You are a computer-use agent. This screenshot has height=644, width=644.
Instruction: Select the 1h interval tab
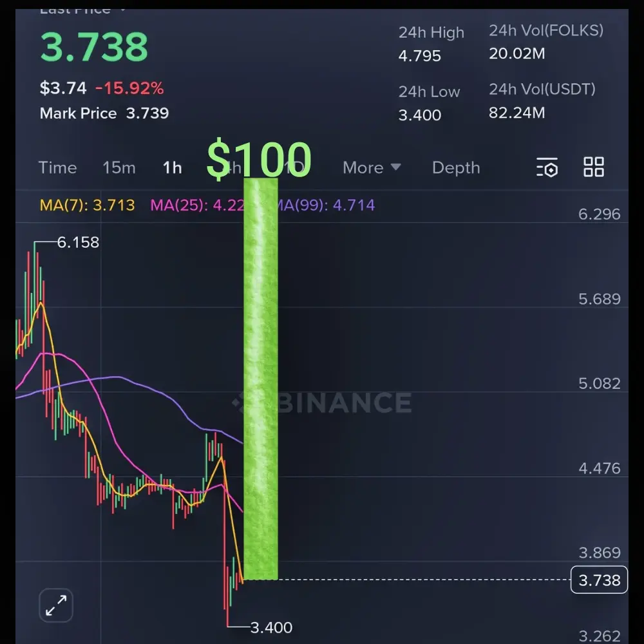pyautogui.click(x=172, y=167)
